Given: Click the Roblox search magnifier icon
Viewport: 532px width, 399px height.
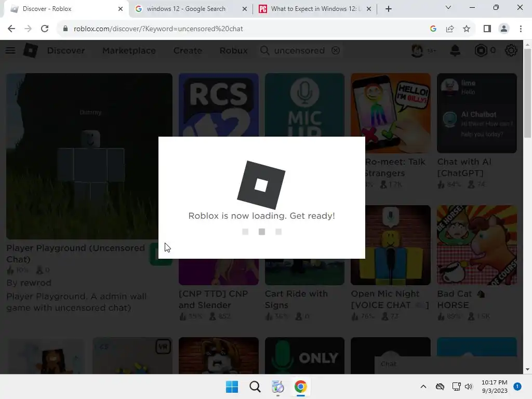Looking at the screenshot, I should pyautogui.click(x=264, y=50).
